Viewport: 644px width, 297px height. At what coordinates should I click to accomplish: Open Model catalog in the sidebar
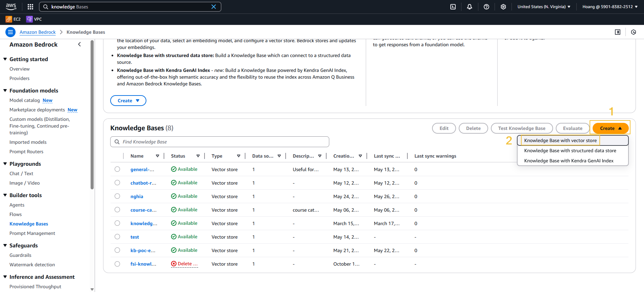coord(25,100)
